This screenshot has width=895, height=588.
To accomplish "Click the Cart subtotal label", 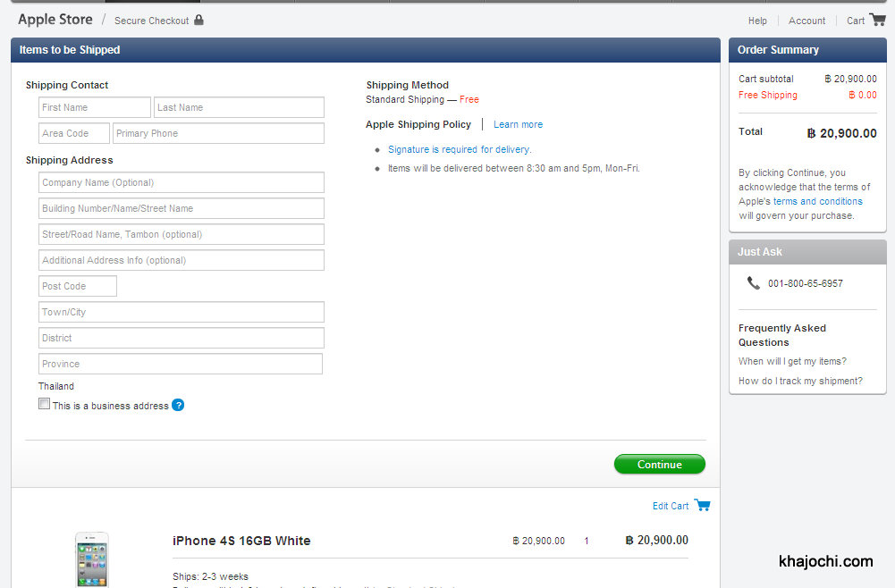I will pos(765,79).
